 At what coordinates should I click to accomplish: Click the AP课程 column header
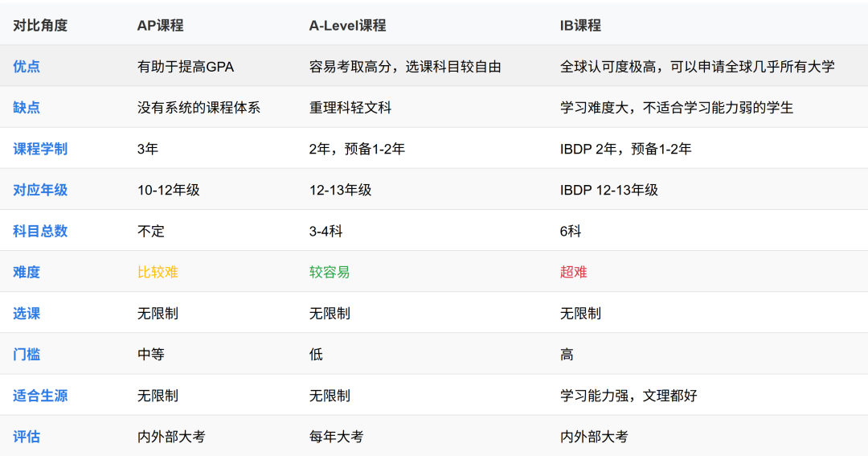[x=161, y=26]
